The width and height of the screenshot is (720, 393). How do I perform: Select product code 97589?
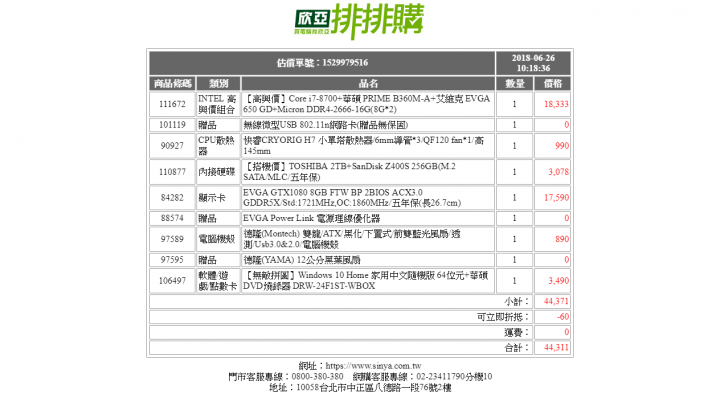pos(172,239)
